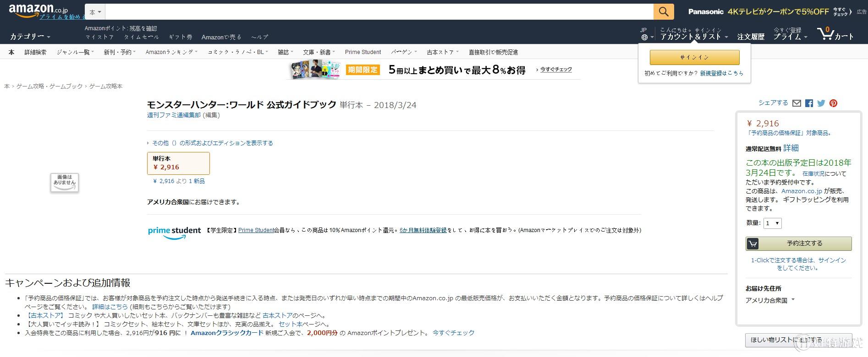Open the 雑誌 menu

click(x=286, y=52)
